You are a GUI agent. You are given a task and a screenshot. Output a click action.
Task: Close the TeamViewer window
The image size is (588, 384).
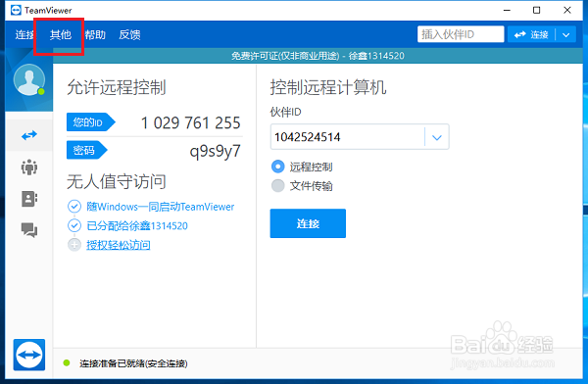click(x=567, y=10)
